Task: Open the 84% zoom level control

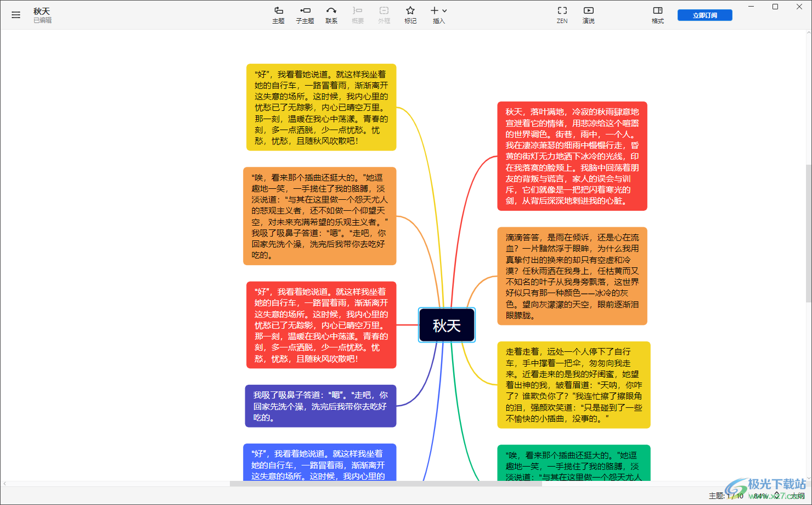Action: (766, 496)
